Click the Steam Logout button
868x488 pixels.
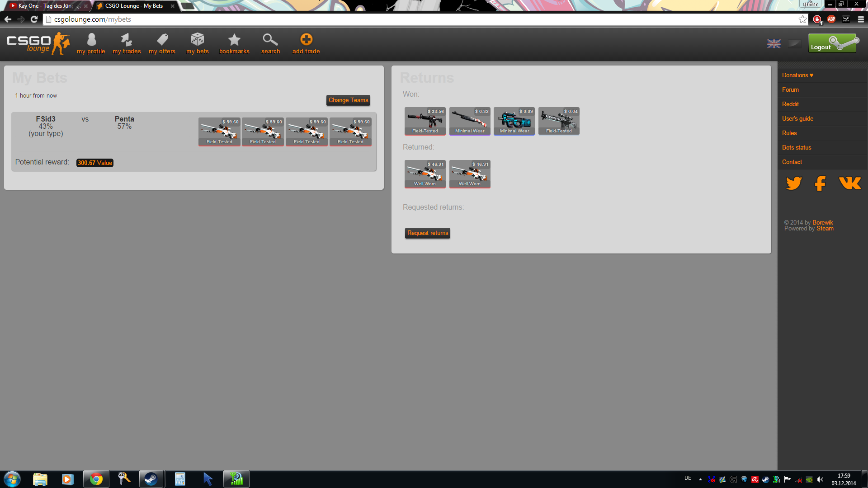(833, 44)
